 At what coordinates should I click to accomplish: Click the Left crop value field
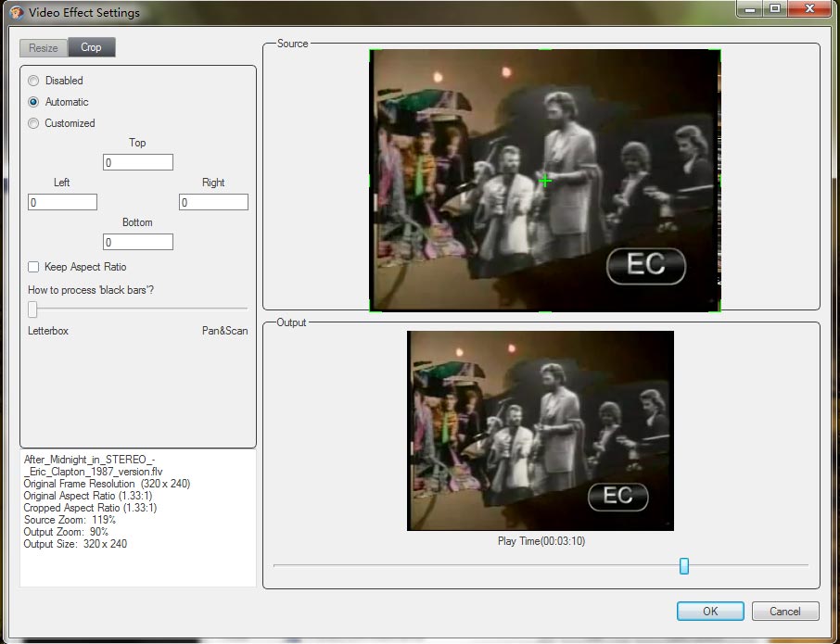(x=62, y=202)
